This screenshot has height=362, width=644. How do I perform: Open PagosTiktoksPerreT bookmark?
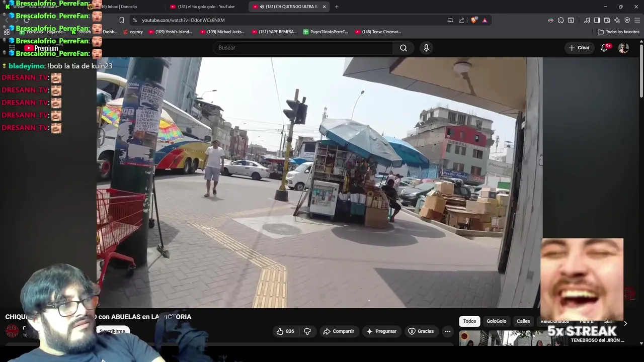coord(326,32)
